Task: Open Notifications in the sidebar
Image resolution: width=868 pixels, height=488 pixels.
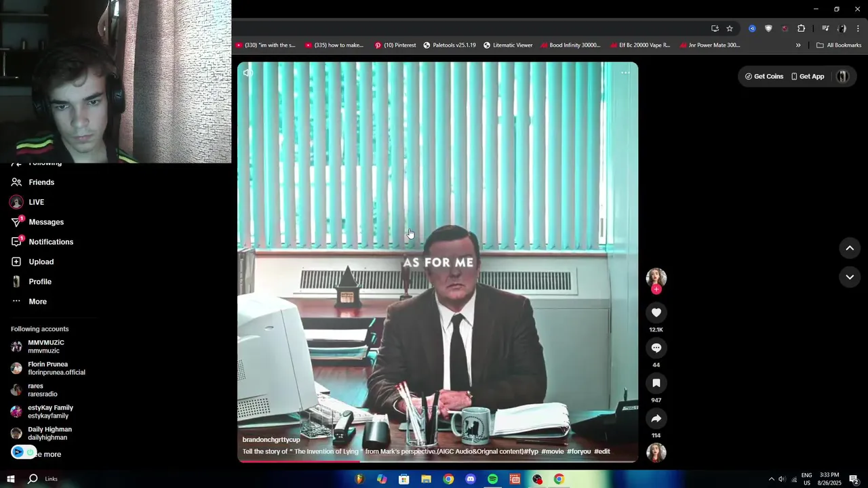Action: click(51, 242)
